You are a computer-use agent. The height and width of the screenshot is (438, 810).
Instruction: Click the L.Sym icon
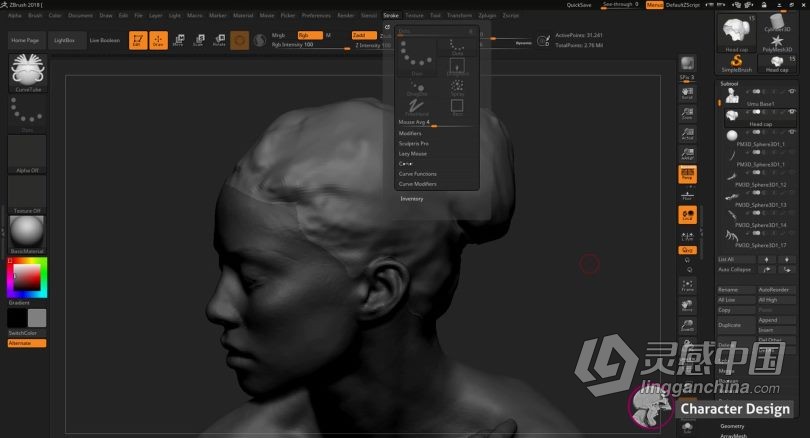click(687, 236)
